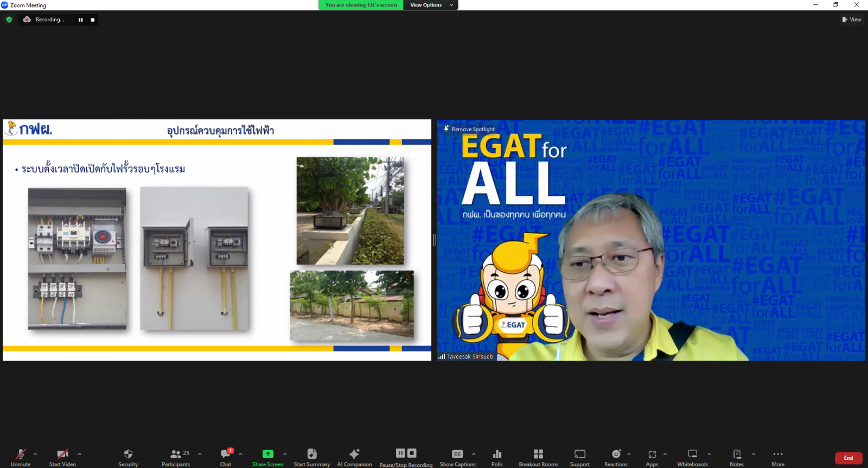Open the Security shield menu
This screenshot has height=468, width=868.
click(x=128, y=457)
